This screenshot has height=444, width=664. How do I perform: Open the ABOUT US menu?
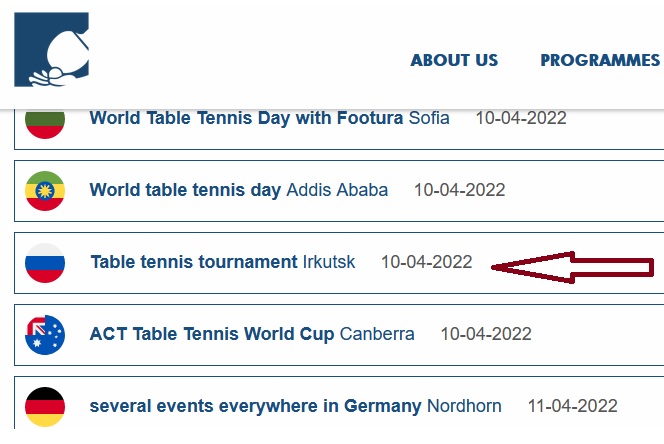(454, 60)
